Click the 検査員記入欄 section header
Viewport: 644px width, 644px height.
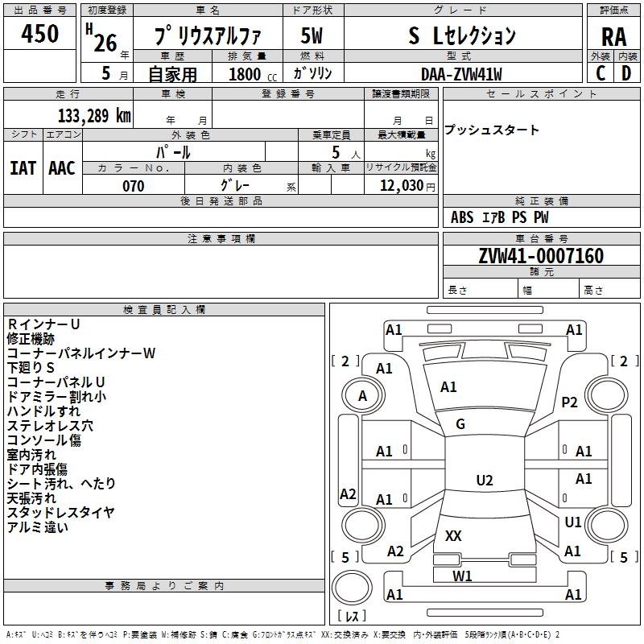click(164, 310)
